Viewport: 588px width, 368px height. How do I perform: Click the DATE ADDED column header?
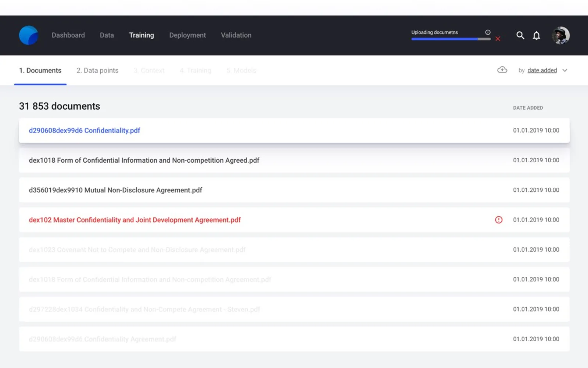[528, 108]
